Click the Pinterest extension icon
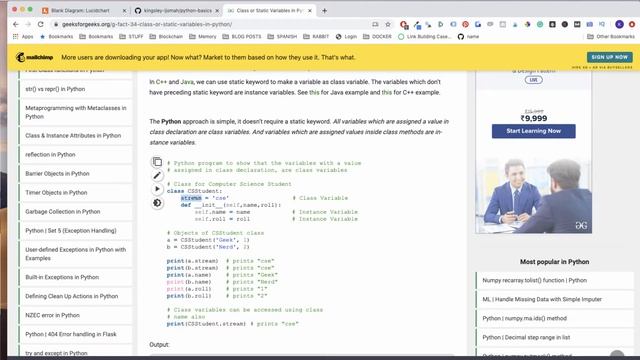640x360 pixels. (x=465, y=24)
